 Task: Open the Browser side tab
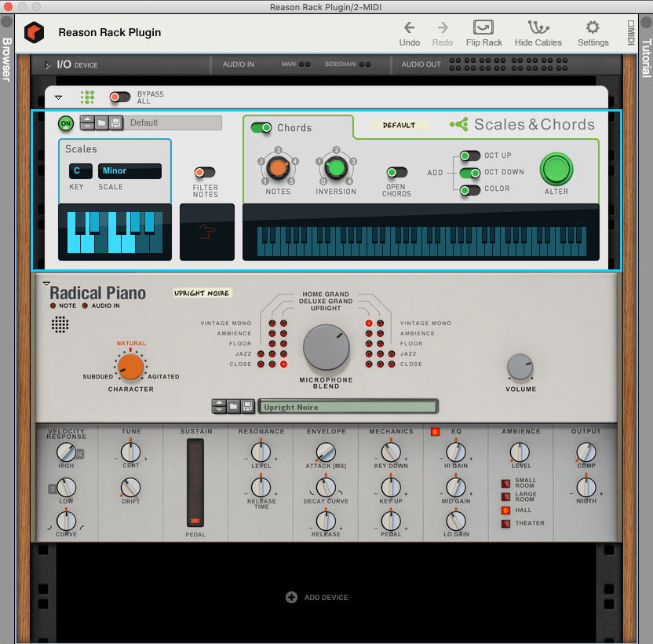coord(7,59)
